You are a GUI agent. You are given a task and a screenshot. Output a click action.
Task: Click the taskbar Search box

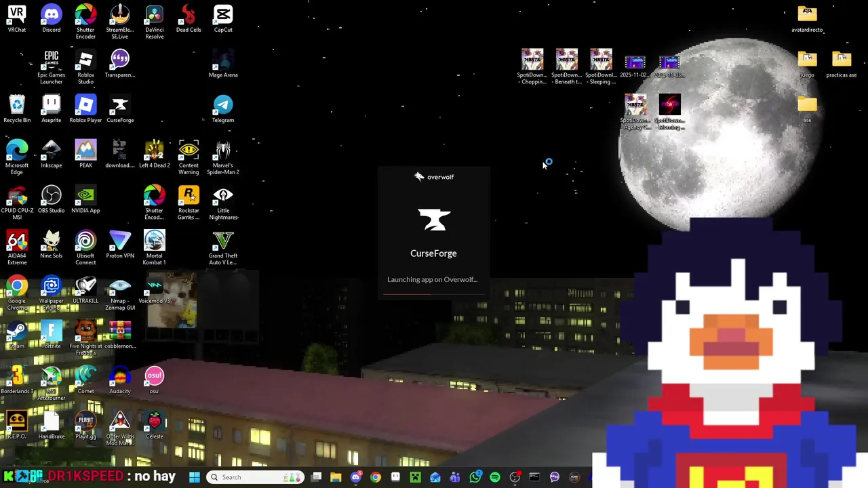(256, 477)
